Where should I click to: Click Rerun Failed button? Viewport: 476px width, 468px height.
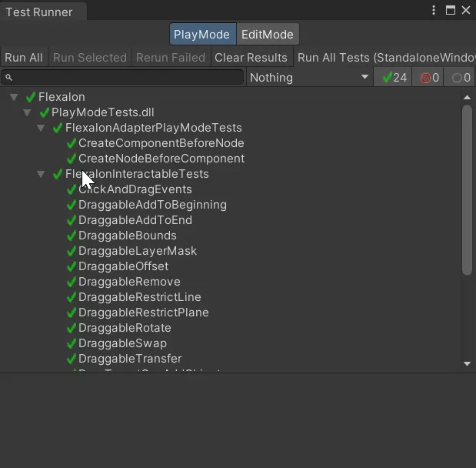pos(171,57)
